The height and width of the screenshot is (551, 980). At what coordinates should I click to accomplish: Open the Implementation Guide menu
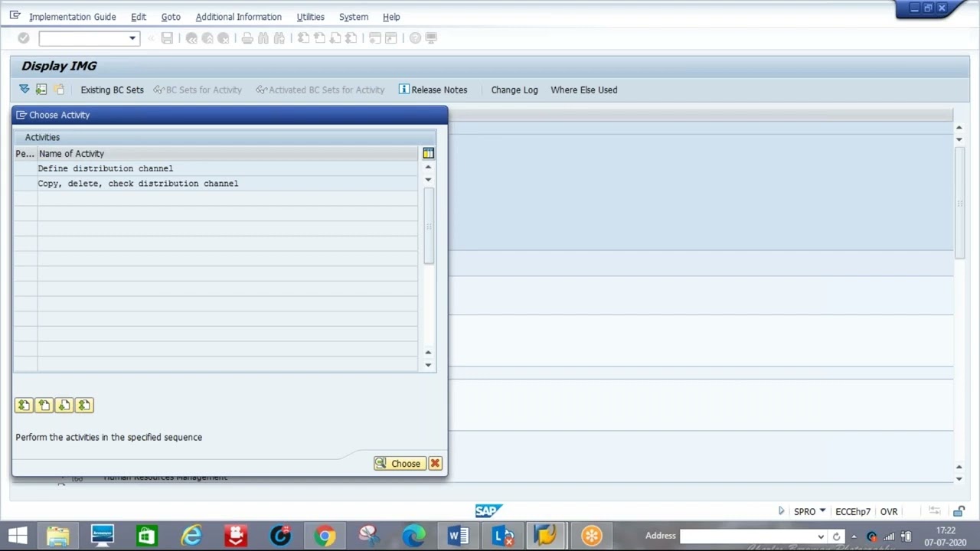pos(73,17)
